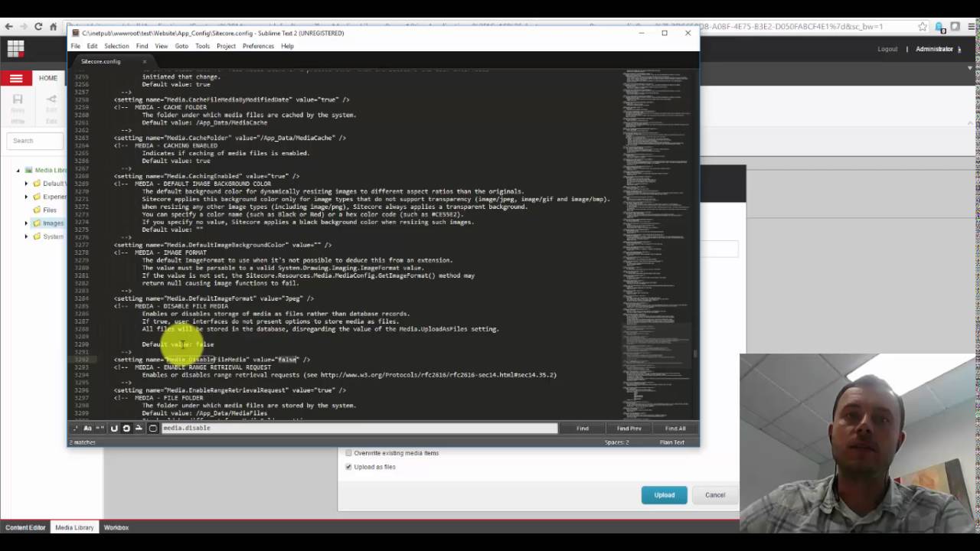Reload the page in the browser
980x551 pixels.
[38, 27]
